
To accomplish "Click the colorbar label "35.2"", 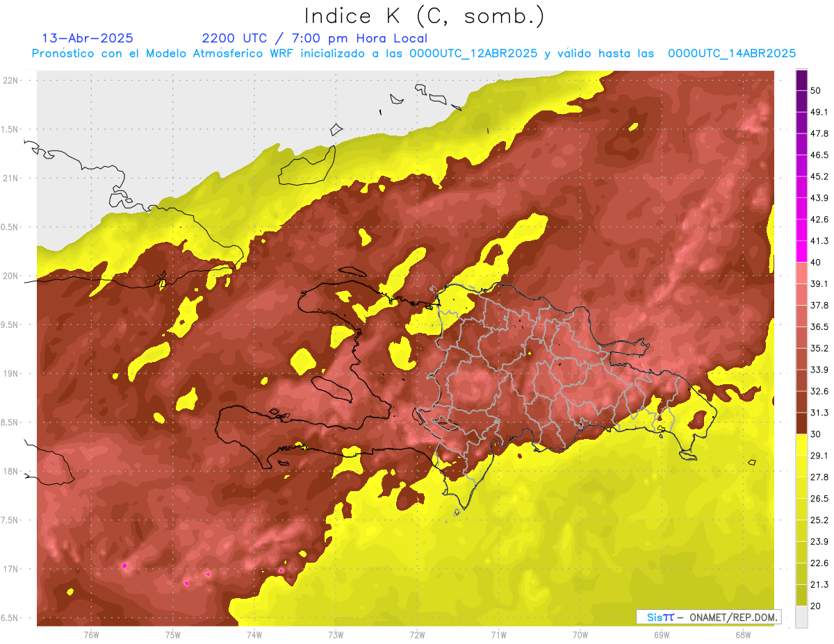I will pos(819,348).
